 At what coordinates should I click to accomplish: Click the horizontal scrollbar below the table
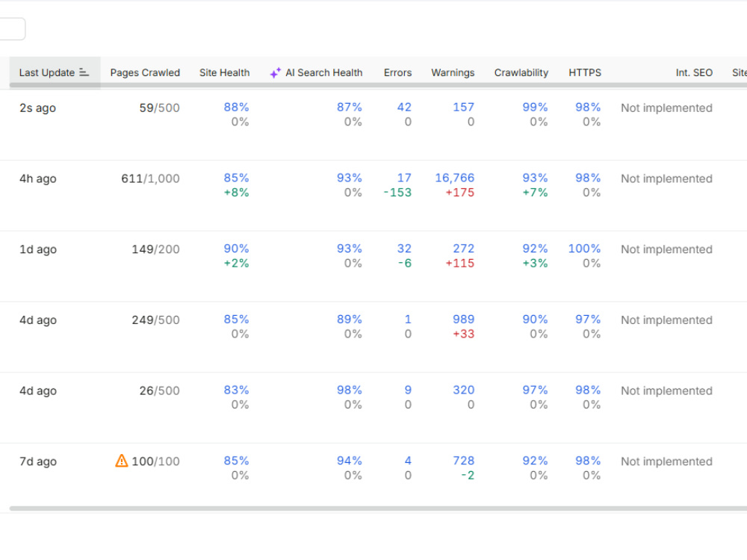click(378, 508)
